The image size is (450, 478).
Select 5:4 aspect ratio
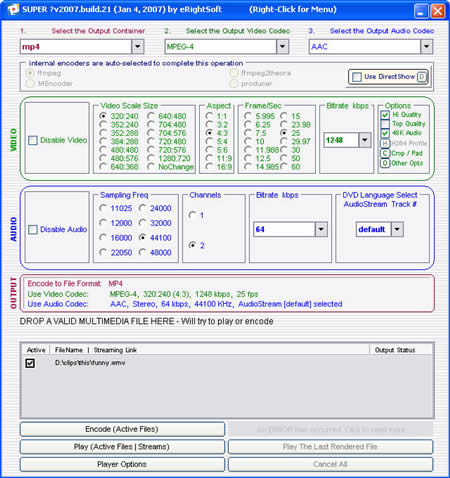(x=209, y=141)
